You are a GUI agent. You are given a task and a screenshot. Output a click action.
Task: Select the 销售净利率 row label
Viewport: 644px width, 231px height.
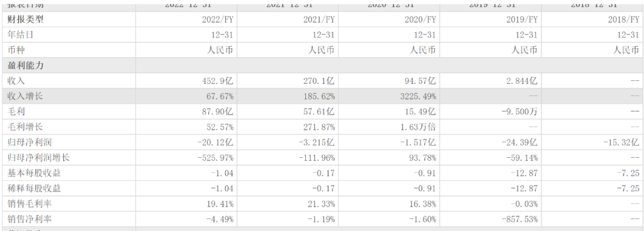(x=30, y=219)
